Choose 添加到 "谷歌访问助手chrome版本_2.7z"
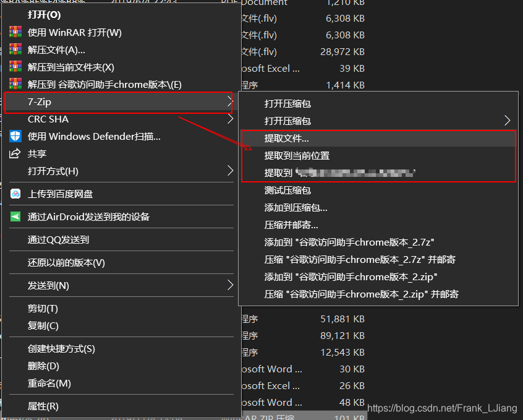The height and width of the screenshot is (420, 523). point(378,242)
